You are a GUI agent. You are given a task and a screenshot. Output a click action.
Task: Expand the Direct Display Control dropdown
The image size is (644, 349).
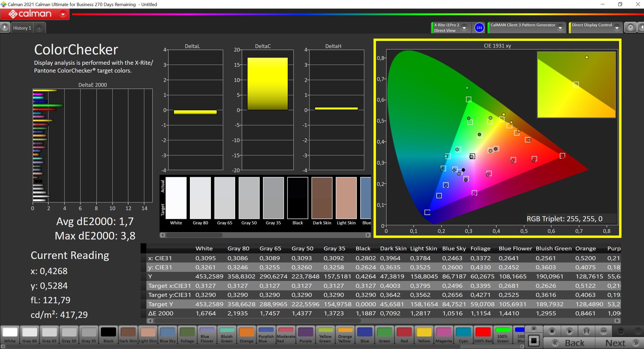[616, 28]
